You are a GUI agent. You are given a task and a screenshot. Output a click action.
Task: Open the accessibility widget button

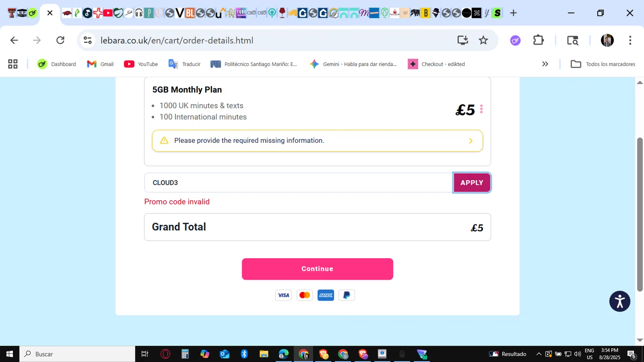coord(620,301)
